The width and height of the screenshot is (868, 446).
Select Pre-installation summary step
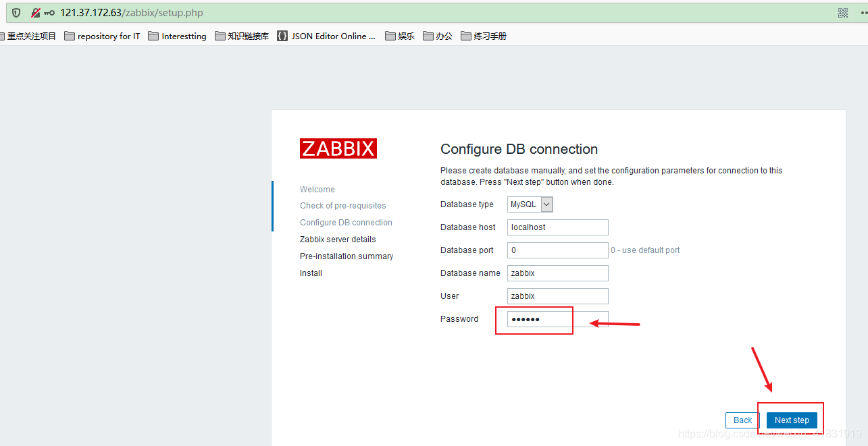pos(347,256)
